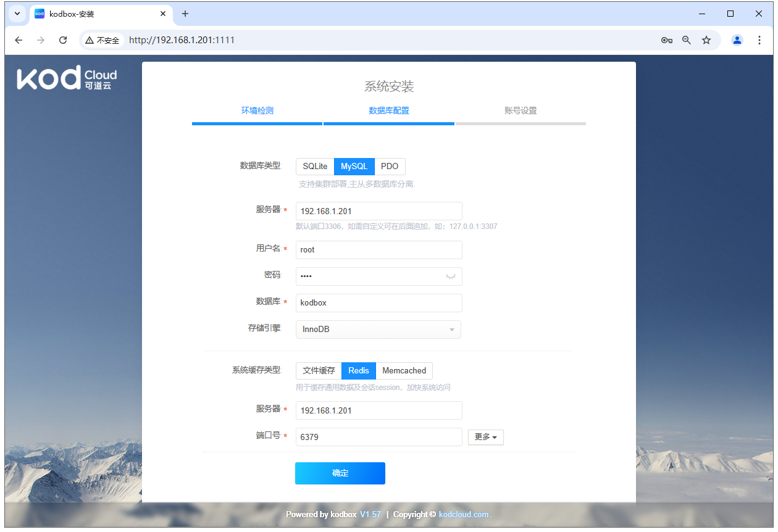Open the browser tab search chevron
The height and width of the screenshot is (532, 778).
pyautogui.click(x=17, y=14)
